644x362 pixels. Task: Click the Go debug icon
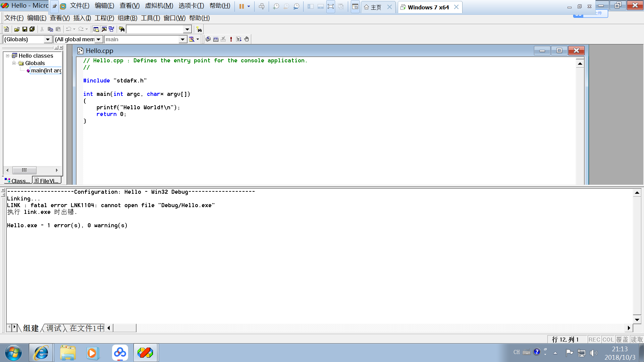point(239,39)
